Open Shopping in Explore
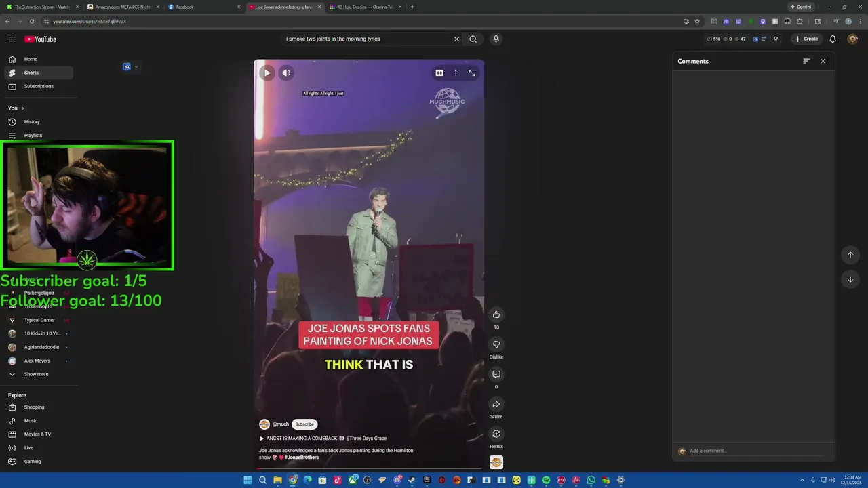 pyautogui.click(x=39, y=407)
